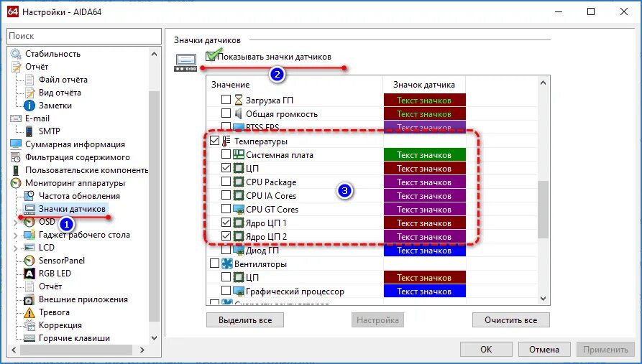Click the Внешние приложения icon
Viewport: 642px width, 364px height.
coord(29,299)
